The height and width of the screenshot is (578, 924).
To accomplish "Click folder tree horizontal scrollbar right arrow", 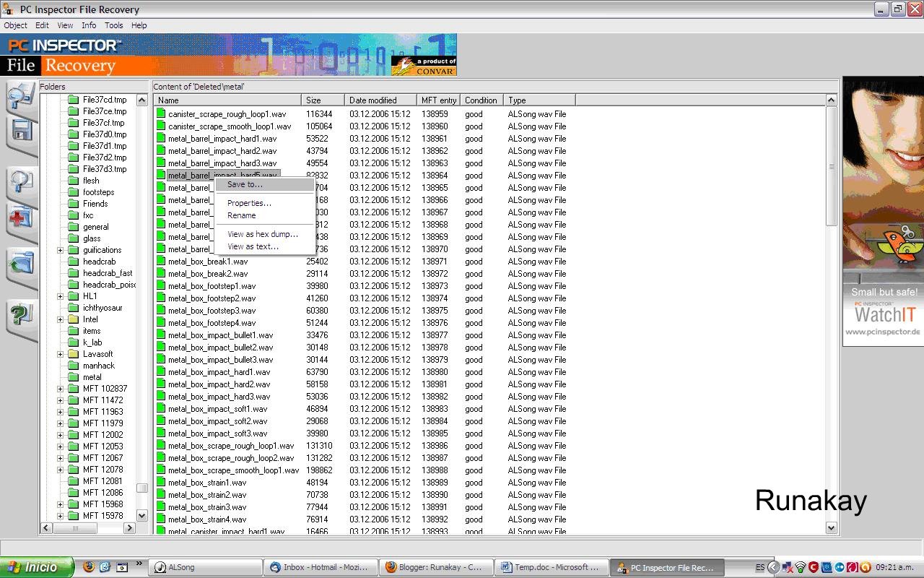I will 130,528.
